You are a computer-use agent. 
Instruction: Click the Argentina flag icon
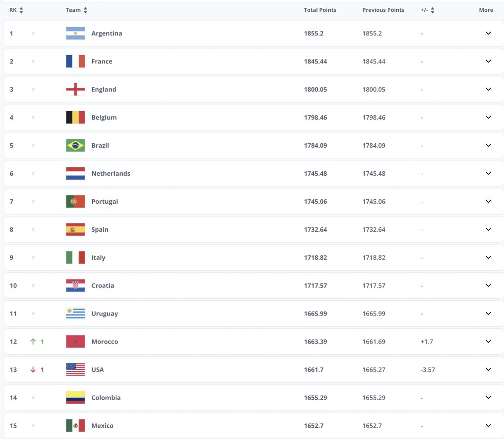pyautogui.click(x=75, y=33)
